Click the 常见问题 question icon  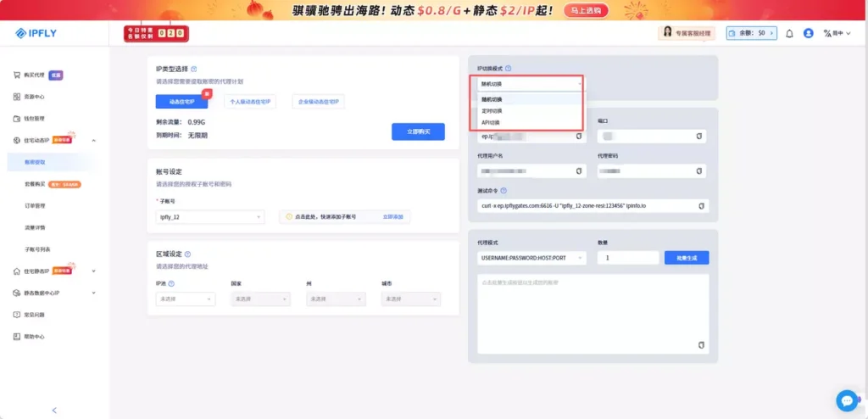click(17, 314)
